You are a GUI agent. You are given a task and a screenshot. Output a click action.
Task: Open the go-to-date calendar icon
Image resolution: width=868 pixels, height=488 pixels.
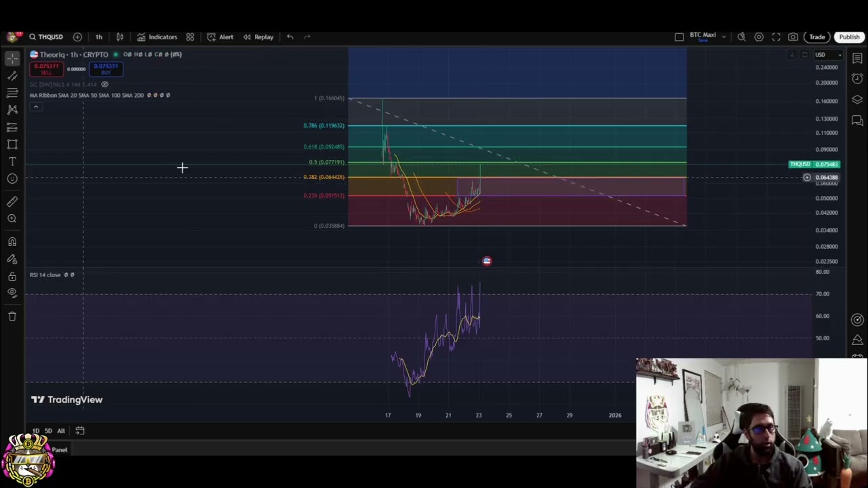pos(80,430)
